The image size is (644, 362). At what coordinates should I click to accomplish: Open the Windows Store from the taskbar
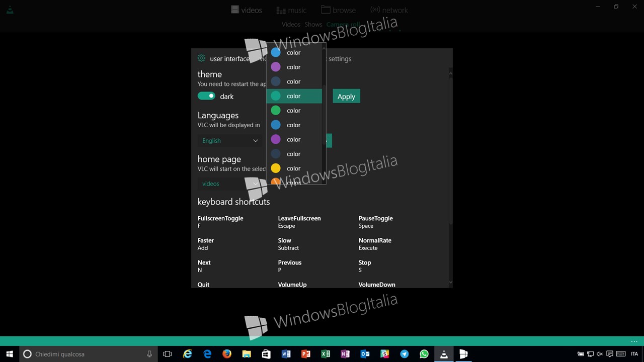(266, 354)
